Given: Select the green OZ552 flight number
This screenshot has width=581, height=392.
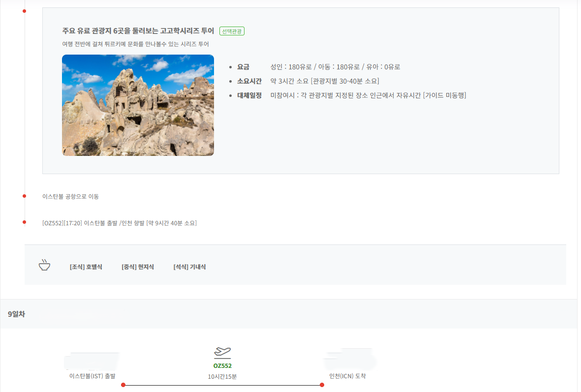Looking at the screenshot, I should [222, 366].
